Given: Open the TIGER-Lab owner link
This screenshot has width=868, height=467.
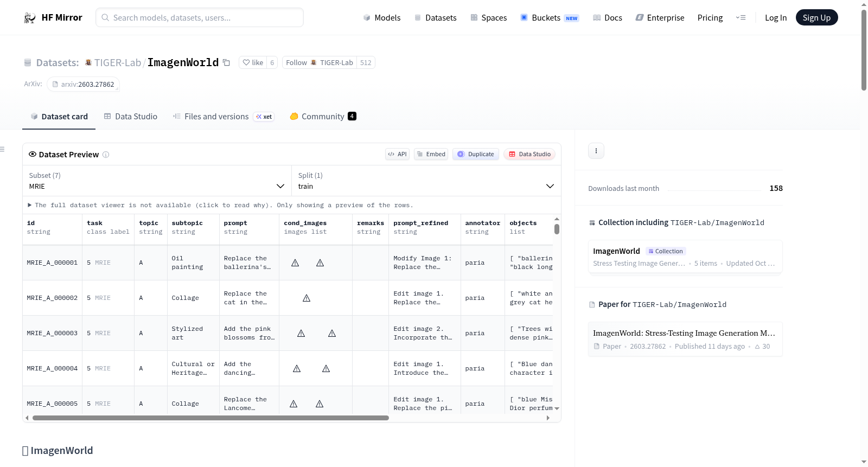Looking at the screenshot, I should click(x=118, y=63).
